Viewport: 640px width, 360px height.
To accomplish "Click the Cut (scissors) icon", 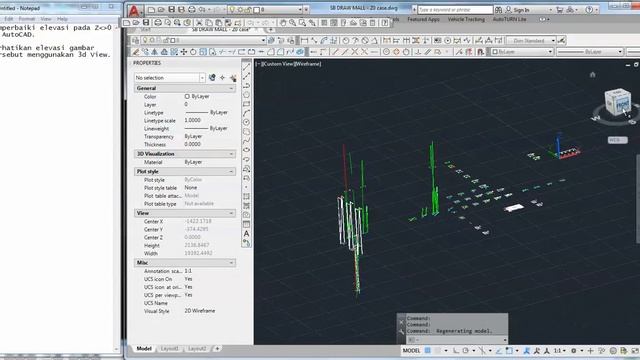I will click(199, 23).
